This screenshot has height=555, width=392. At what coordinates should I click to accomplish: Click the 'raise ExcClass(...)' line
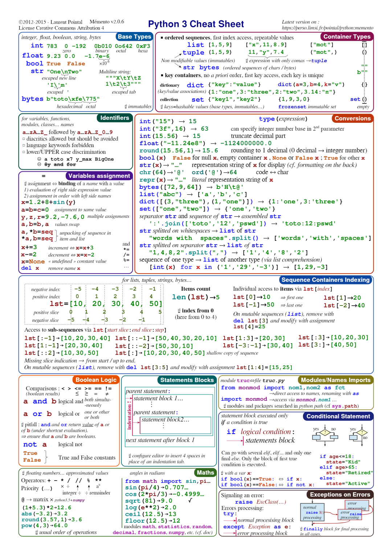click(260, 502)
